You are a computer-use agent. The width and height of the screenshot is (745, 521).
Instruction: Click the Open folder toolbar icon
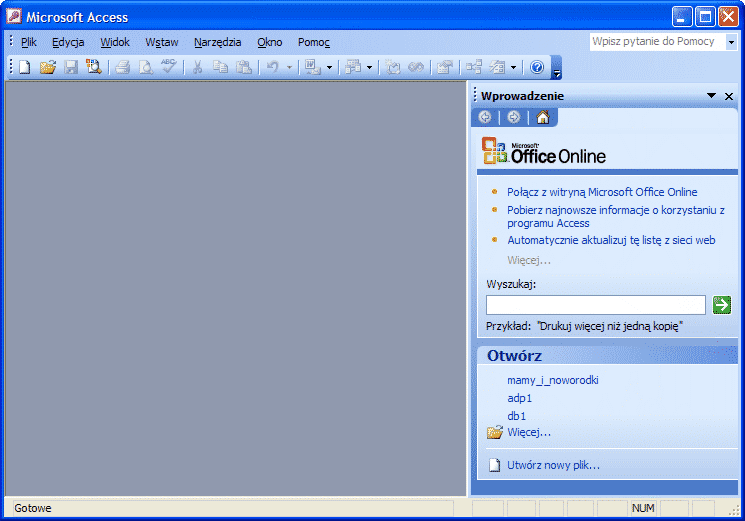click(x=47, y=67)
